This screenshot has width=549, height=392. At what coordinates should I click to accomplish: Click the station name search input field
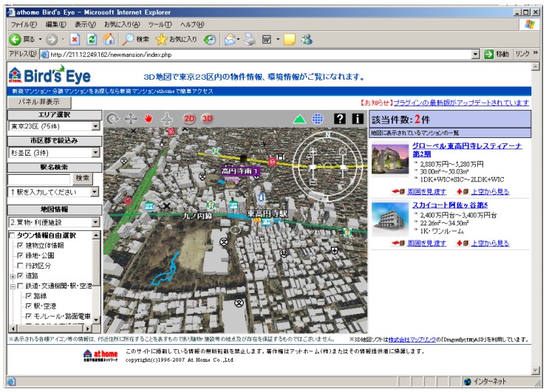click(39, 179)
